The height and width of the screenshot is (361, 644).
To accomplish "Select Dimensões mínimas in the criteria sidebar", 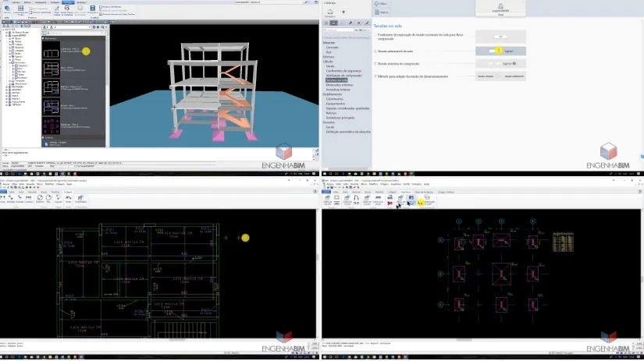I will 340,85.
